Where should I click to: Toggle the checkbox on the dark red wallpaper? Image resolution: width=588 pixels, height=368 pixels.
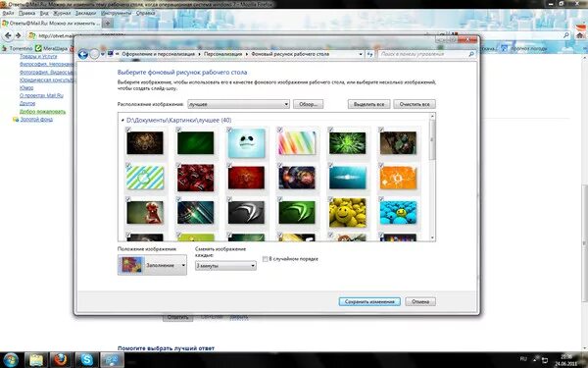coord(229,165)
